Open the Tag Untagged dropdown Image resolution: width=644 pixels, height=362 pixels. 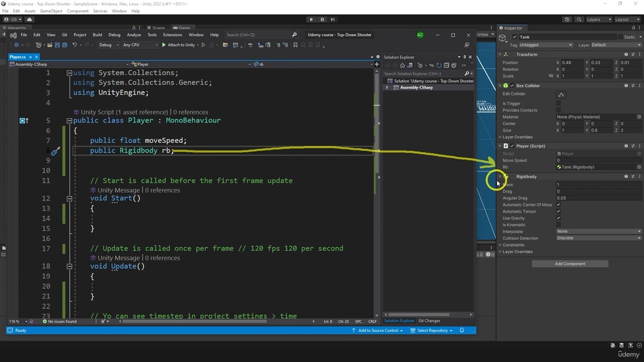[545, 45]
